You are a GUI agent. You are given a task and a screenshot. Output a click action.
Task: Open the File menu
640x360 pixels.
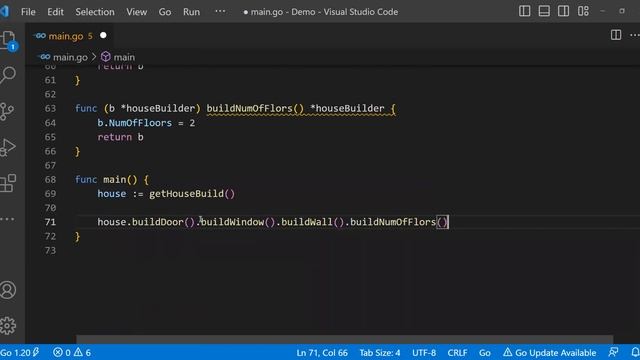28,12
